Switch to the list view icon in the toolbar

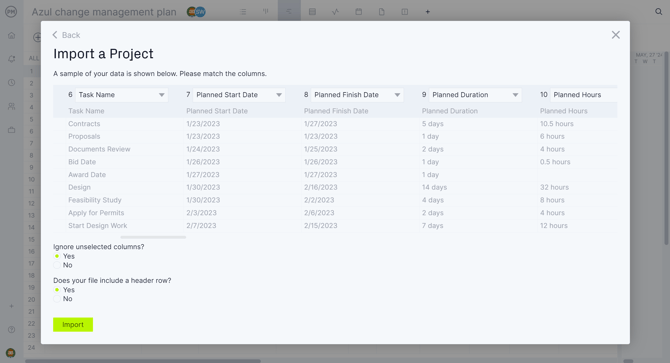(x=243, y=12)
